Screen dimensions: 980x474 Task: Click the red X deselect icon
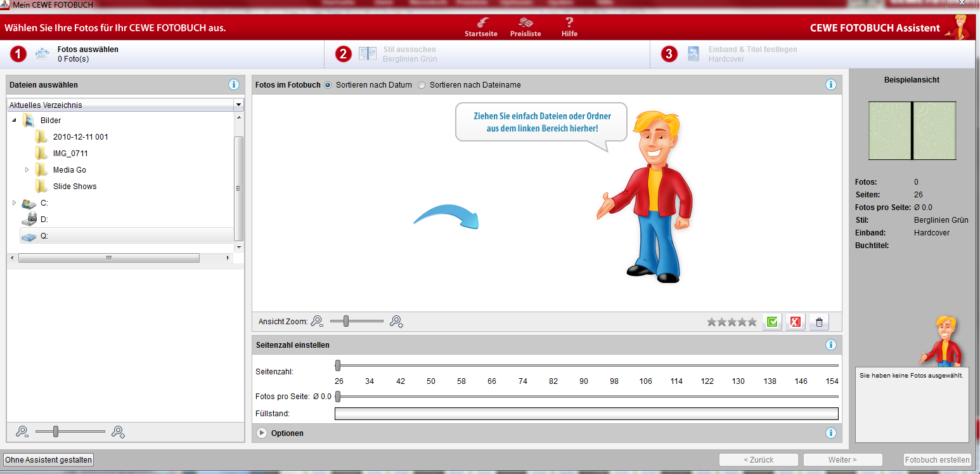[x=795, y=322]
